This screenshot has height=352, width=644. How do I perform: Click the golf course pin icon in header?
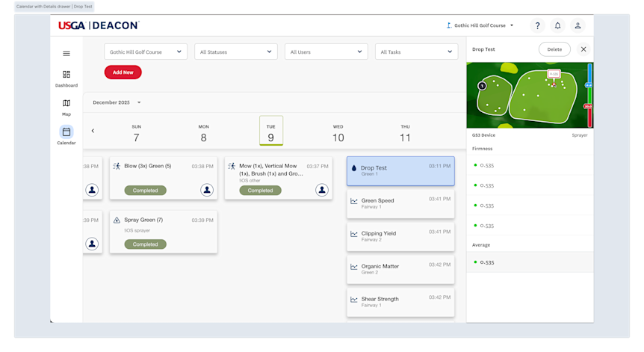point(449,25)
